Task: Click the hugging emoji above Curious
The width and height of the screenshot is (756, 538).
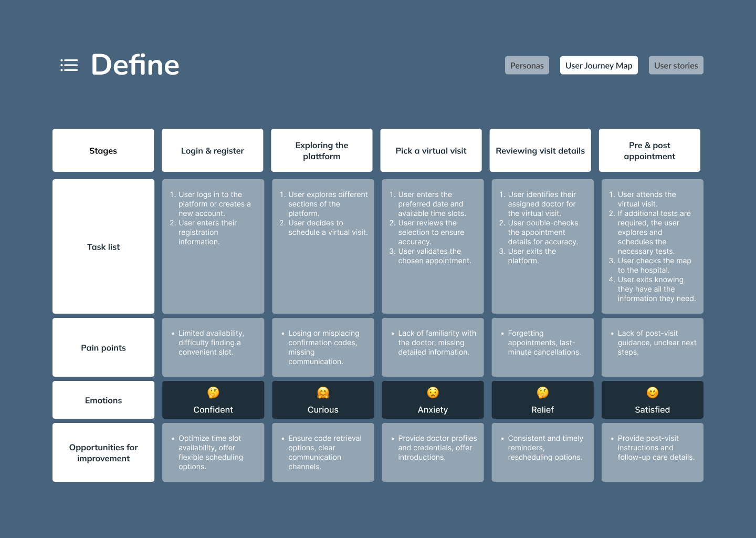Action: pyautogui.click(x=323, y=392)
